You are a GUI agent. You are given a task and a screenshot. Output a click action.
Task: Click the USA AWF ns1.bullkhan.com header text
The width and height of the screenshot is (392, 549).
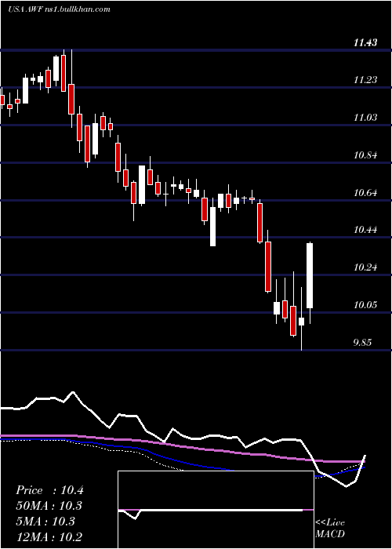pyautogui.click(x=59, y=9)
